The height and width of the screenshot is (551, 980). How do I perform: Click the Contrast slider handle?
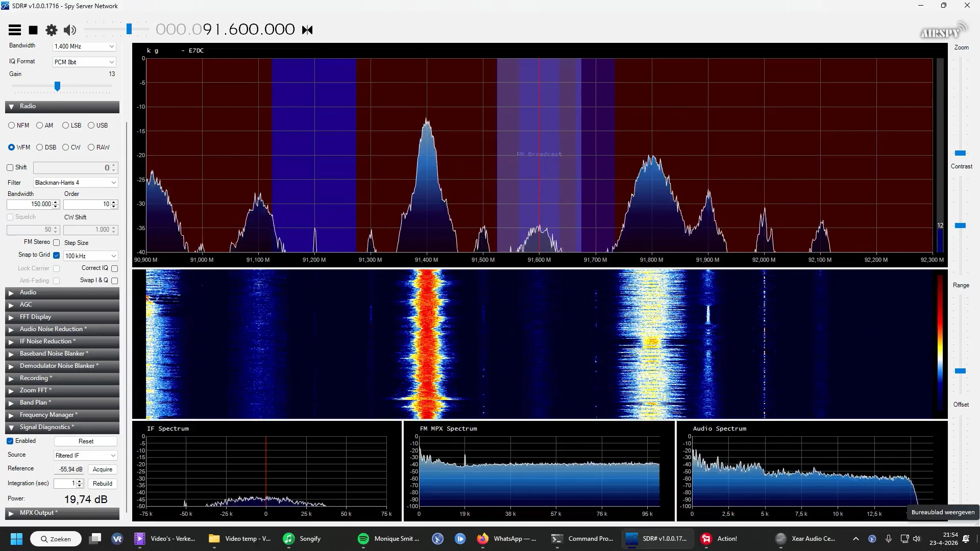[x=960, y=226]
